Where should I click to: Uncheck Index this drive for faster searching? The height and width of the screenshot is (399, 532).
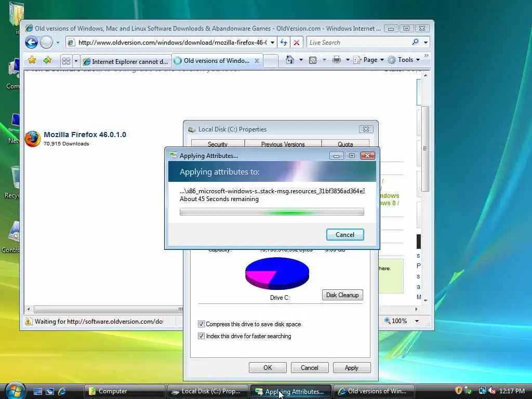click(201, 336)
